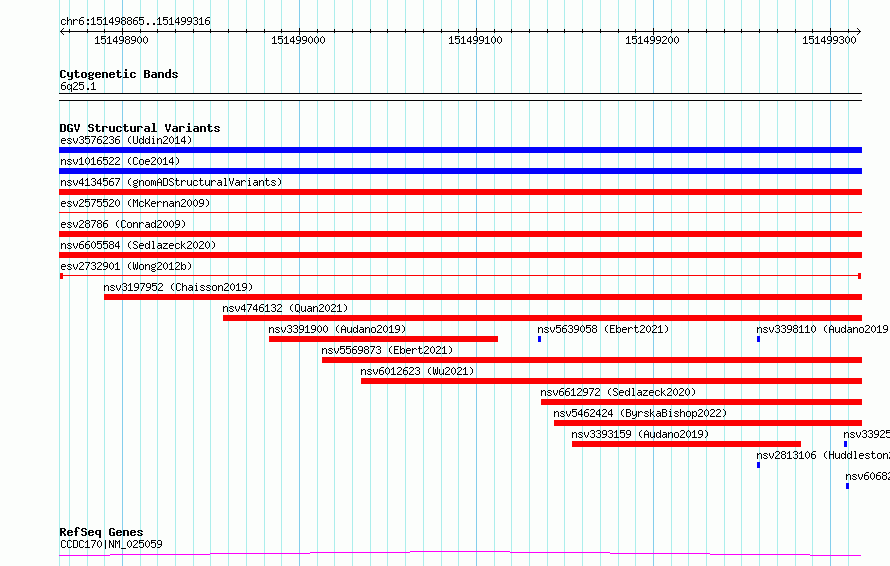
Task: Click the nsv5462424 (ByrskaBishop2022) red bar
Action: (x=708, y=423)
